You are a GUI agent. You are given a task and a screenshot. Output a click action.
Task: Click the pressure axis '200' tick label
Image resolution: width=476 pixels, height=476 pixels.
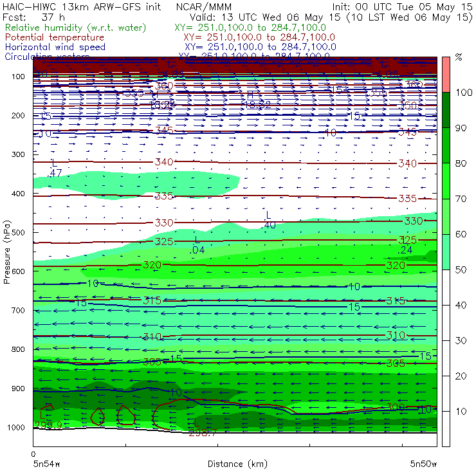[x=18, y=115]
